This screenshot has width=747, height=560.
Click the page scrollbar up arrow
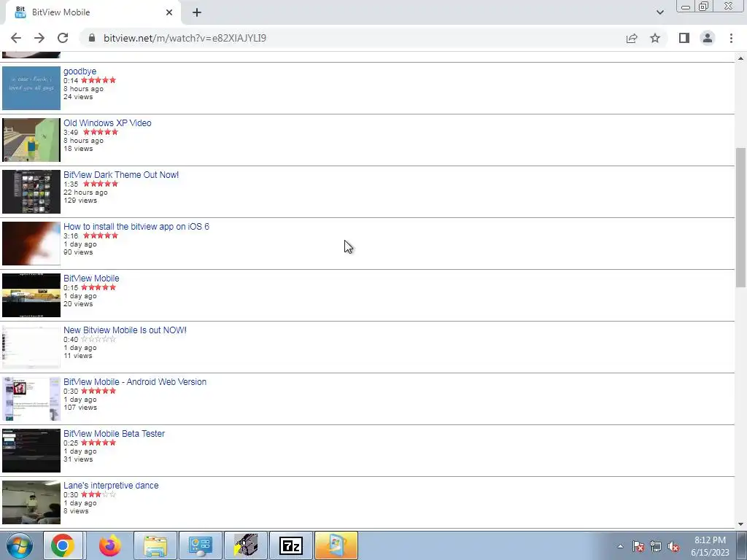(x=740, y=58)
